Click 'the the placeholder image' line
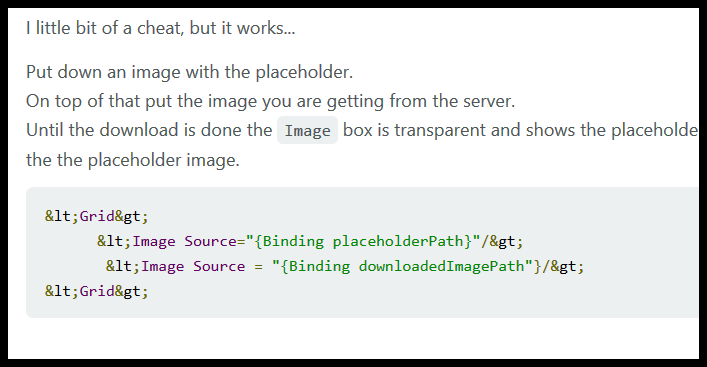This screenshot has width=707, height=367. click(x=133, y=160)
